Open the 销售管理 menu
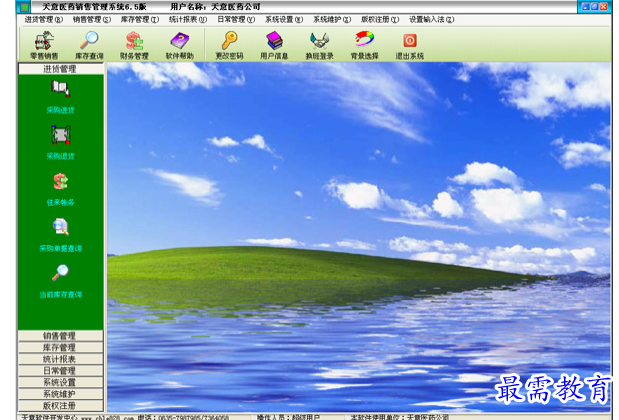The width and height of the screenshot is (619, 420). tap(92, 19)
